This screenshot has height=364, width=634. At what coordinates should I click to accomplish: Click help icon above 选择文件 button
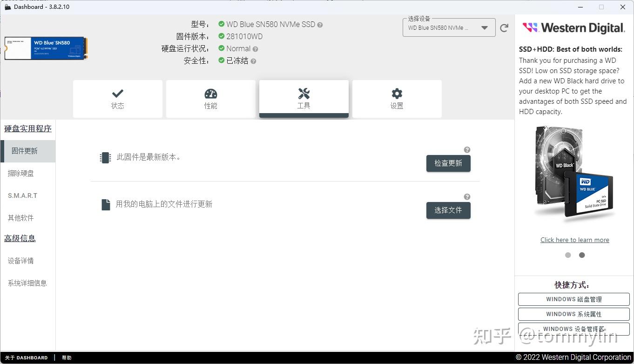[x=467, y=197]
